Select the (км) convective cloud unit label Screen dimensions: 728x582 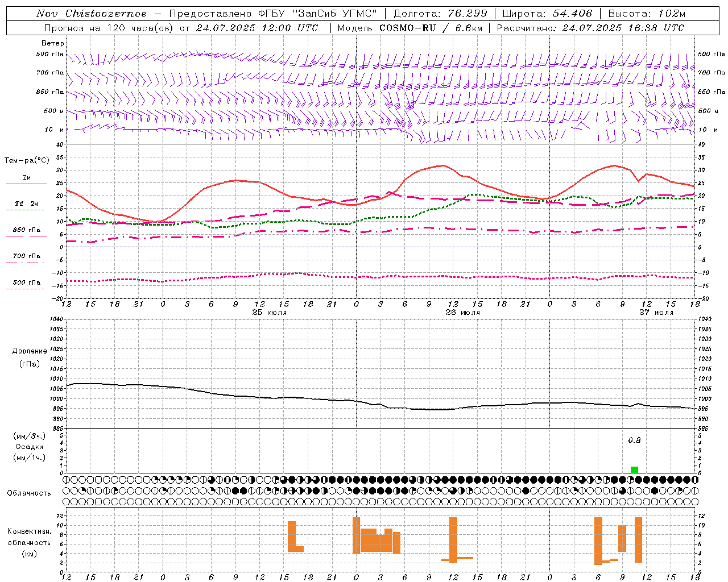pyautogui.click(x=30, y=554)
